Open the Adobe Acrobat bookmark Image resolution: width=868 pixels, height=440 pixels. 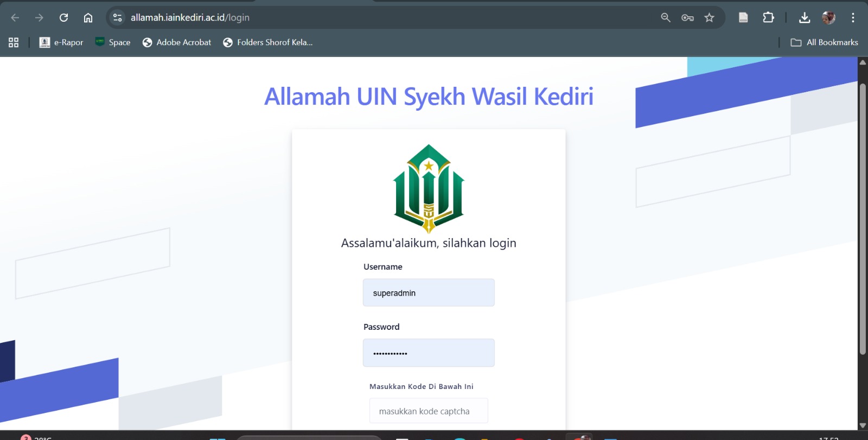pyautogui.click(x=177, y=42)
